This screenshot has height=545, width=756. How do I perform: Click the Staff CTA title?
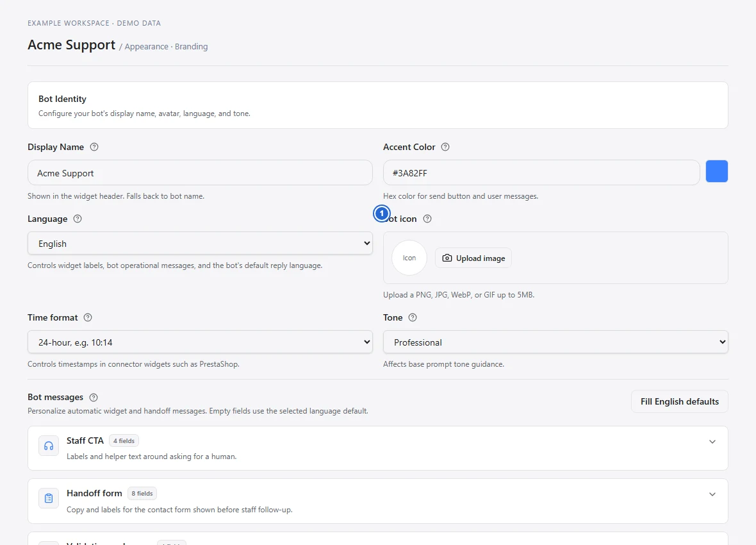click(x=85, y=440)
